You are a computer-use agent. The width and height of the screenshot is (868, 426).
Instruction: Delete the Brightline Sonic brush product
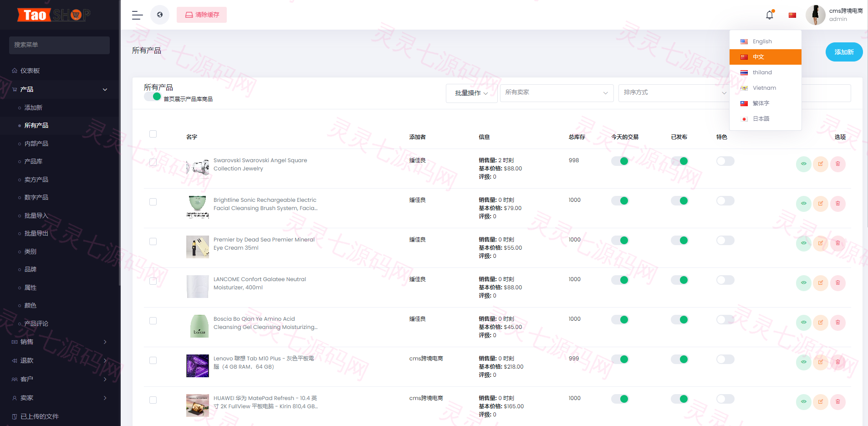tap(838, 204)
